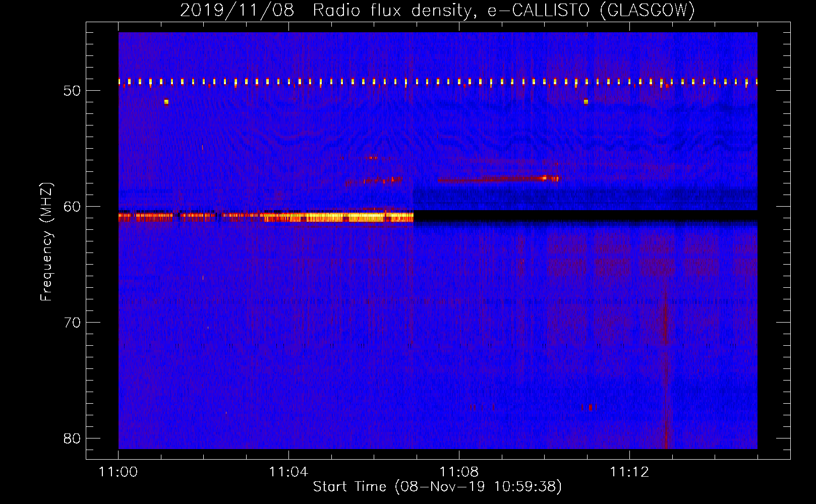Click the red drifting feature near 57 MHz
816x504 pixels.
click(x=498, y=178)
